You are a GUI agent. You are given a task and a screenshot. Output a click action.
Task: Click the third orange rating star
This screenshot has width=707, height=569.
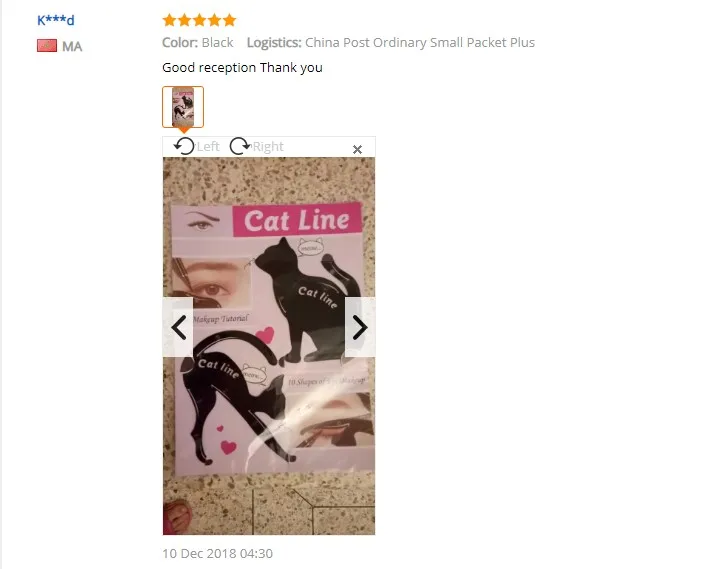199,20
